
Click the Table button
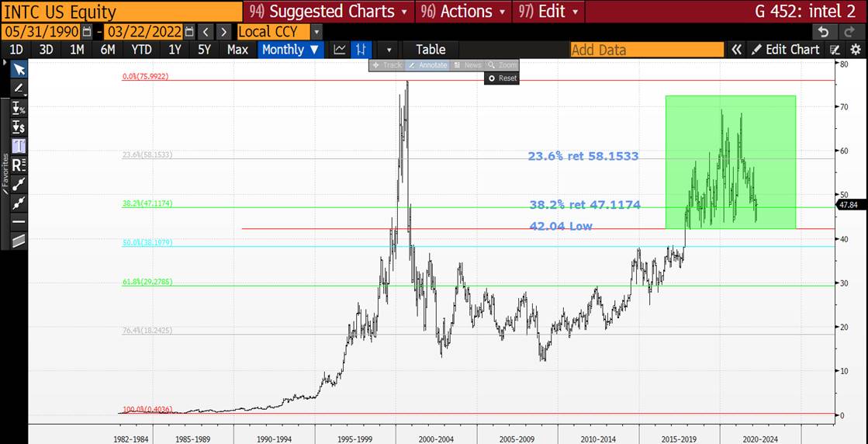[x=431, y=50]
